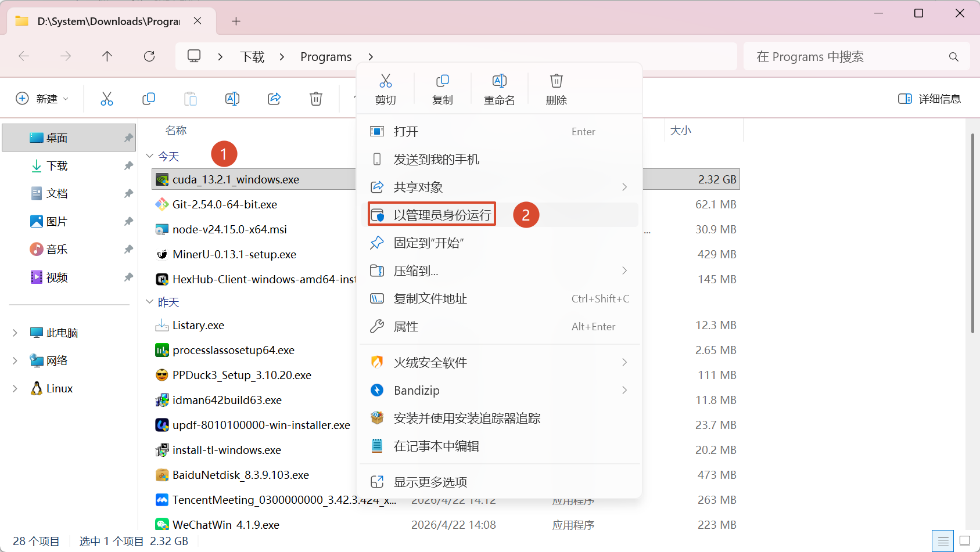Click the 下载 breadcrumb link
The image size is (980, 552).
click(x=252, y=57)
